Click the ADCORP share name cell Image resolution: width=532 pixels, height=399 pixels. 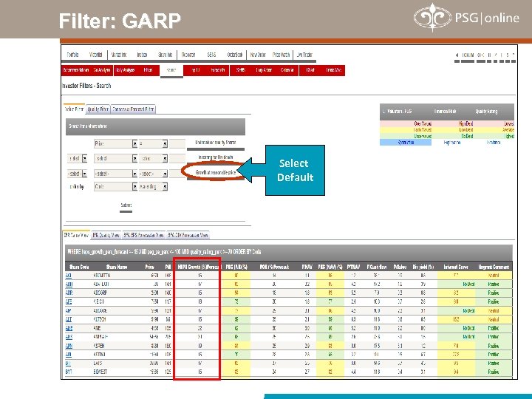[x=100, y=293]
